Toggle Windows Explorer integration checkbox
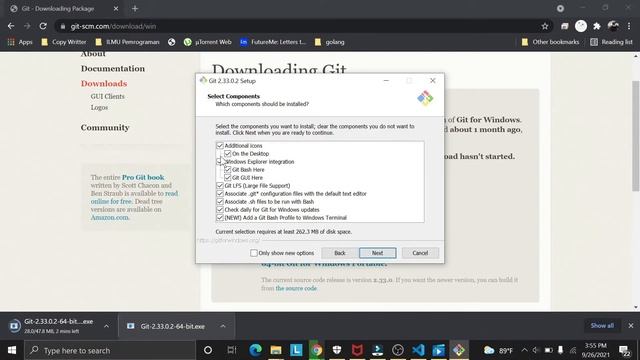 coord(220,162)
